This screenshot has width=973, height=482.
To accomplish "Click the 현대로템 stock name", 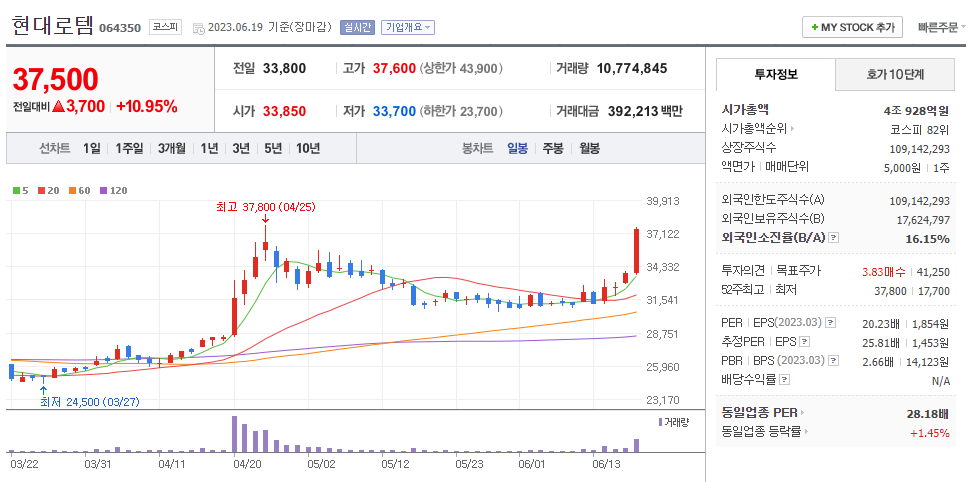I will [x=52, y=25].
